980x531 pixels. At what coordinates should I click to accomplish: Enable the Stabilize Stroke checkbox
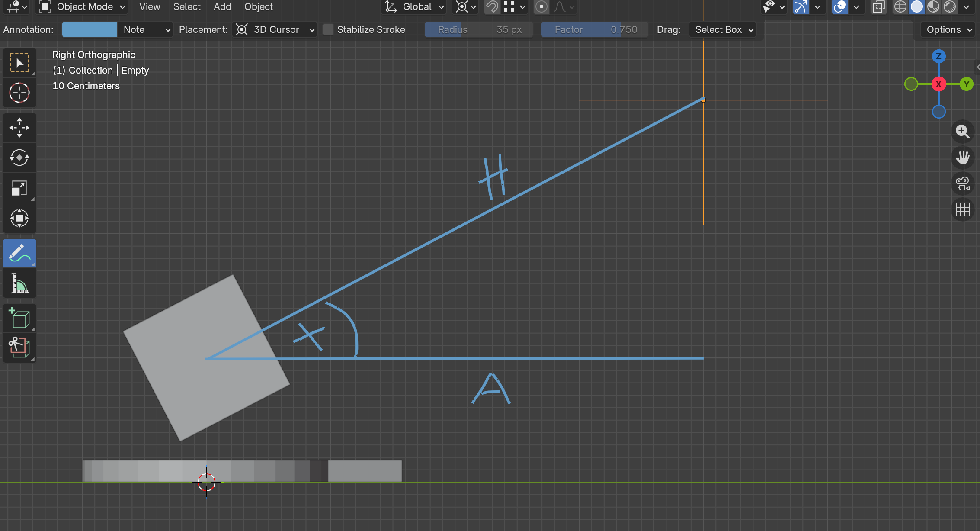(329, 29)
